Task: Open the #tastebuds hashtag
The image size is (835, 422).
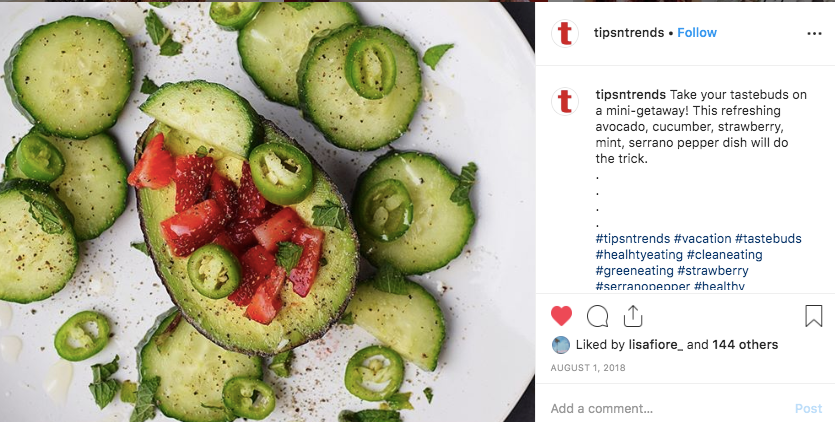Action: [x=768, y=239]
